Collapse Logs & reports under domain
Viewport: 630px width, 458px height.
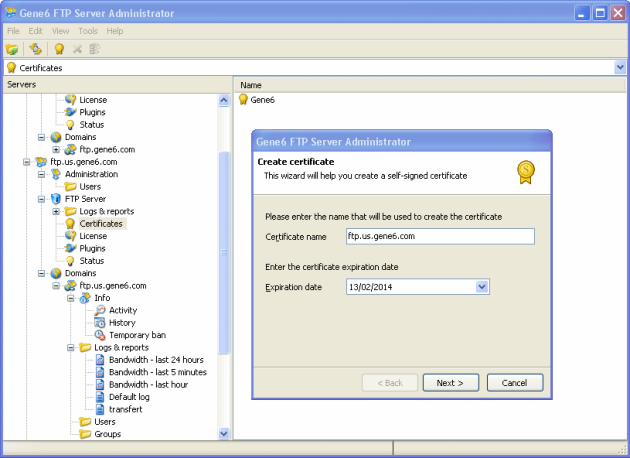(71, 348)
